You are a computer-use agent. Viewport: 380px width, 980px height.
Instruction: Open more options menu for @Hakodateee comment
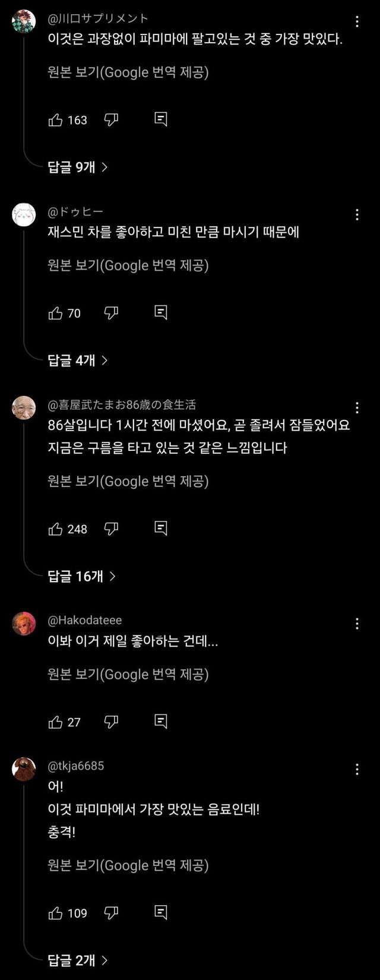point(357,624)
